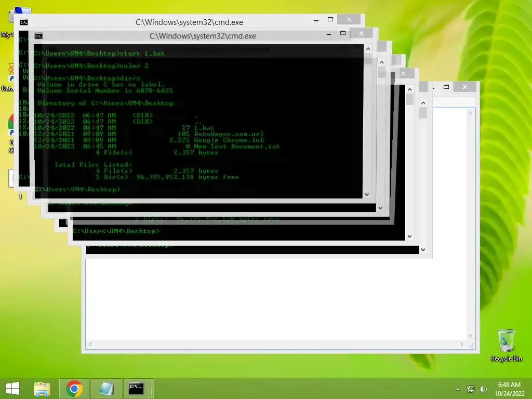This screenshot has width=532, height=399.
Task: Click inside the white Notepad text area
Action: point(276,299)
